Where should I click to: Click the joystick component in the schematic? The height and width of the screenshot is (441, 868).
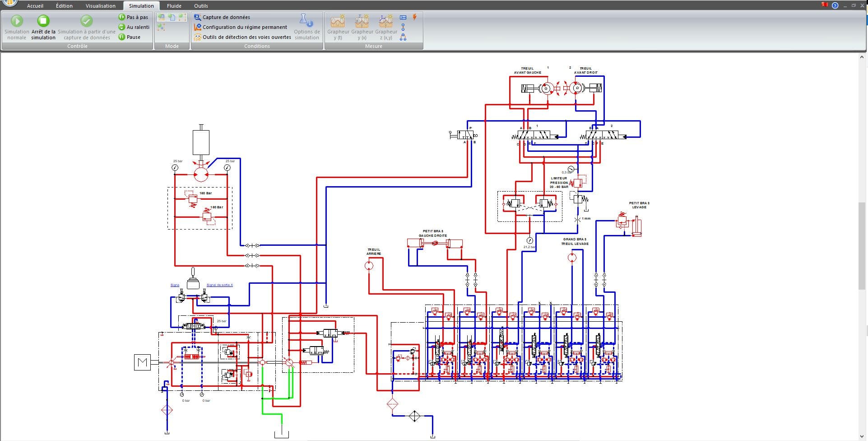click(194, 279)
